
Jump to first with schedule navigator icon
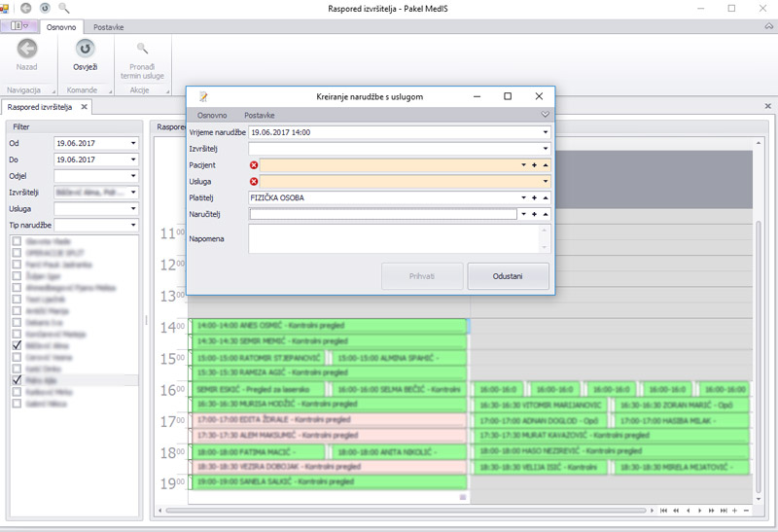point(663,511)
